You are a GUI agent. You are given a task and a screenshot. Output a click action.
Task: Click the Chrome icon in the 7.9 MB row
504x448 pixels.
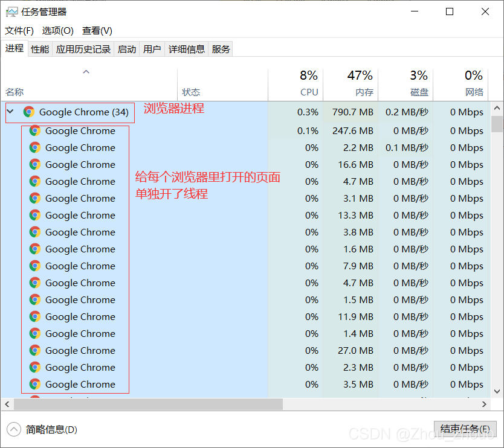click(x=35, y=266)
